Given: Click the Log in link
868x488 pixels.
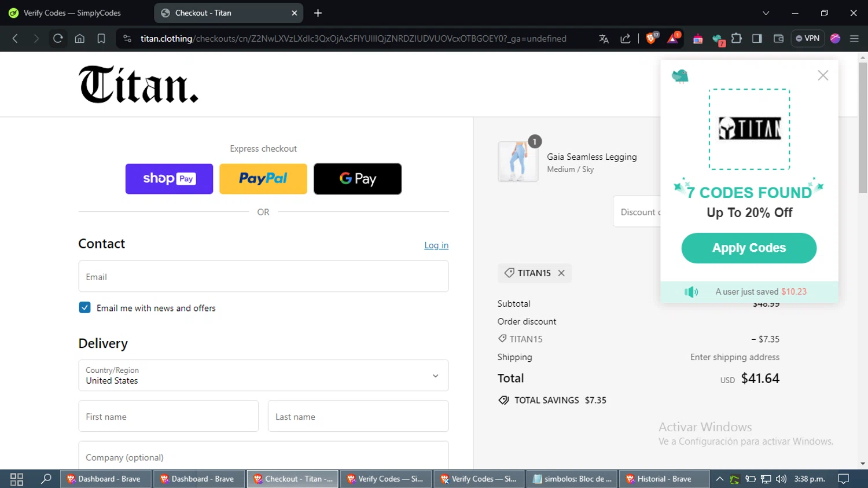Looking at the screenshot, I should point(436,245).
